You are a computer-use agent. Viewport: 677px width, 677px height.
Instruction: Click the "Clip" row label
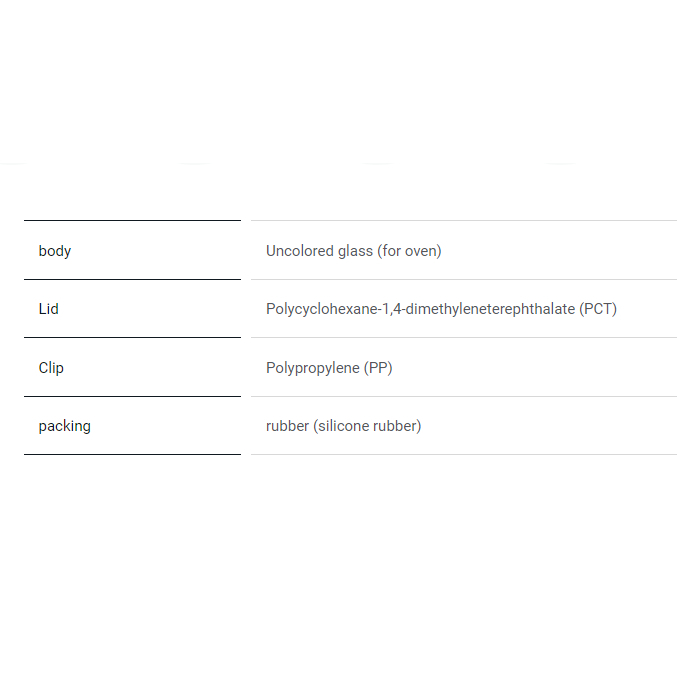[51, 368]
